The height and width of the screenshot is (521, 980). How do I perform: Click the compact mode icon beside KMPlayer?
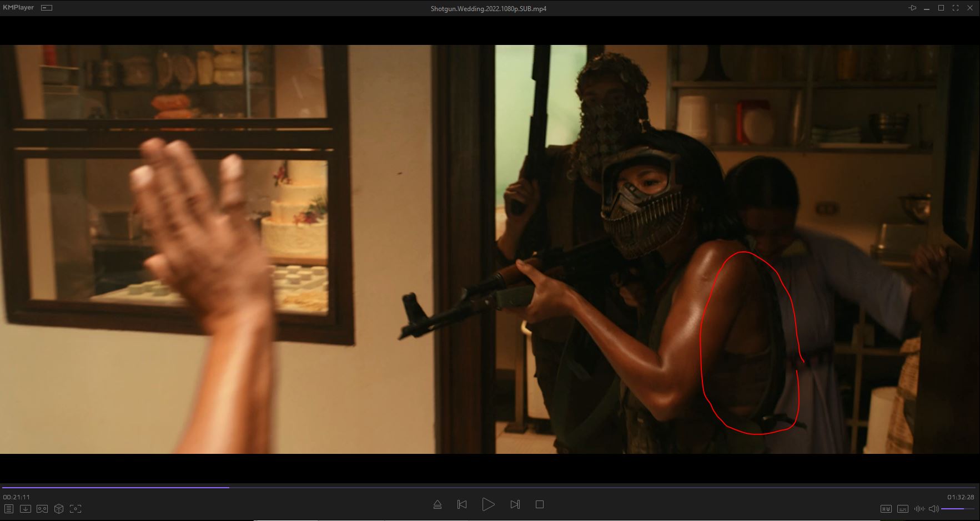coord(47,8)
